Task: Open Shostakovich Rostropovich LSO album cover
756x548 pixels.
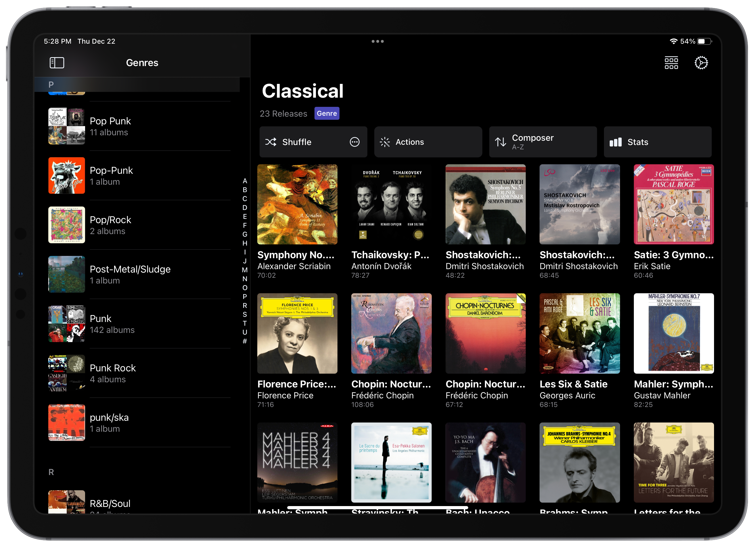Action: click(579, 204)
